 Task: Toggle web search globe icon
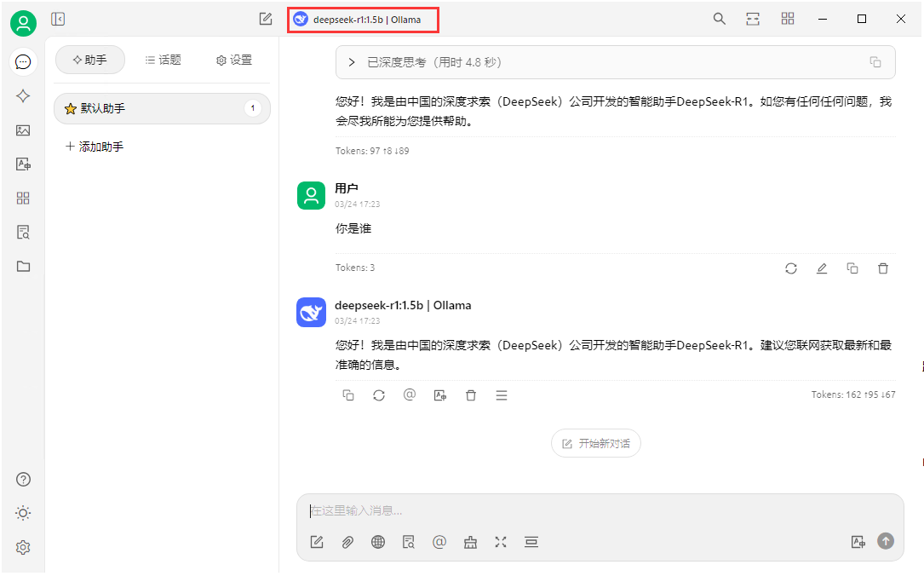(378, 542)
